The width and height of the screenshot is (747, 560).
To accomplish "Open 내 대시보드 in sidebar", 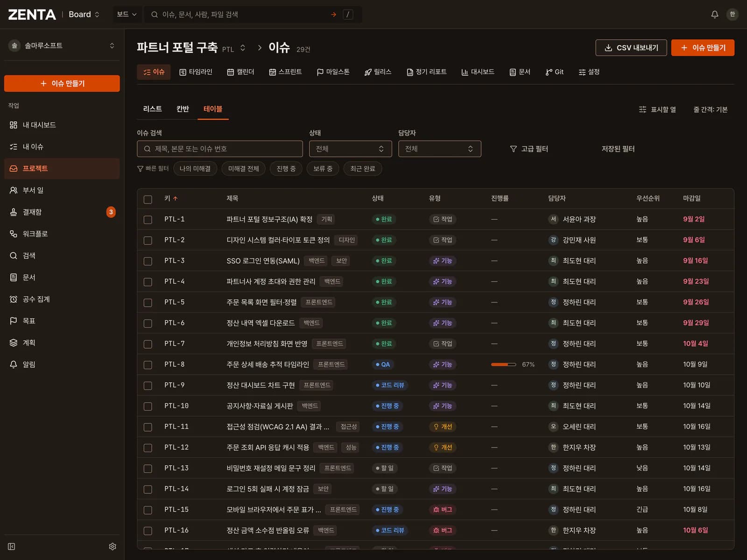I will pos(62,125).
